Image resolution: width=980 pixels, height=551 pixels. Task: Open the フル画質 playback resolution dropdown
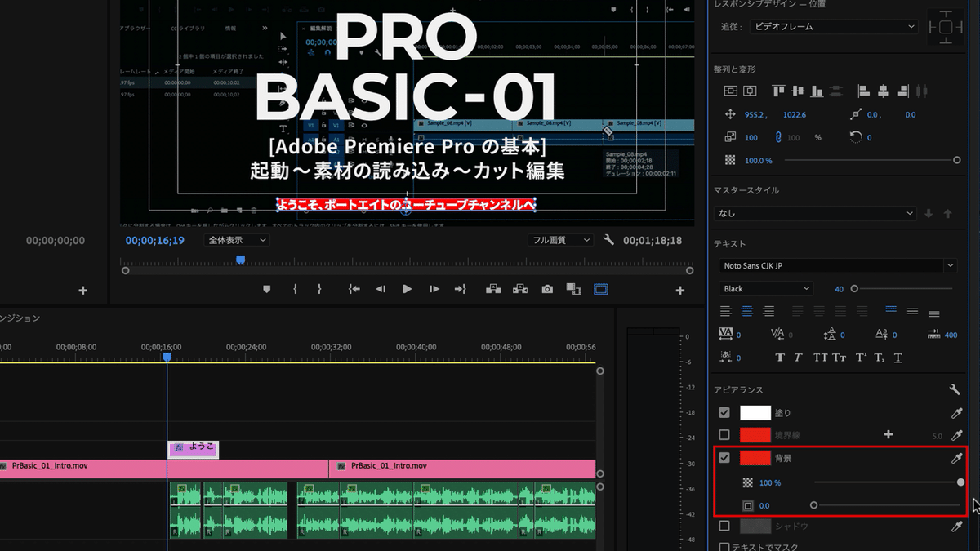(560, 240)
